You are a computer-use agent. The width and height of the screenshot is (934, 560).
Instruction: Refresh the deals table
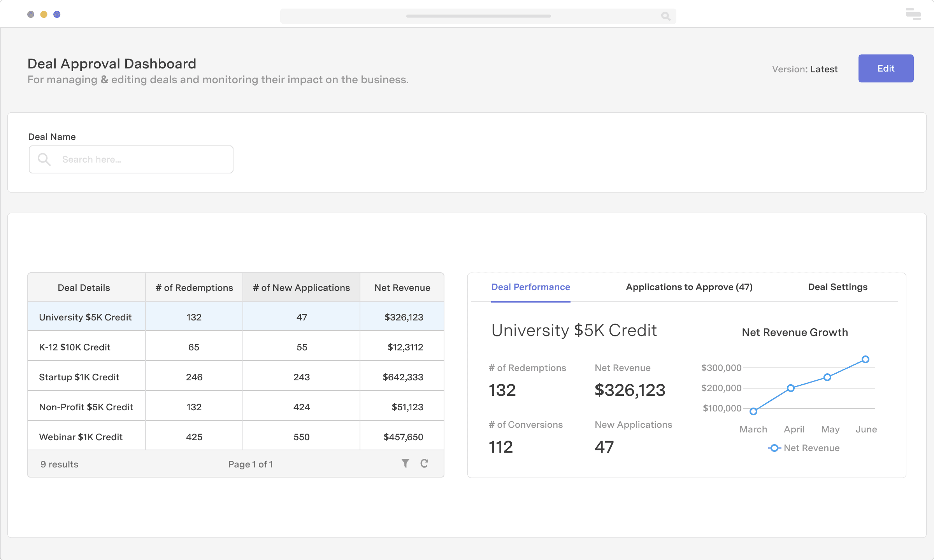424,464
